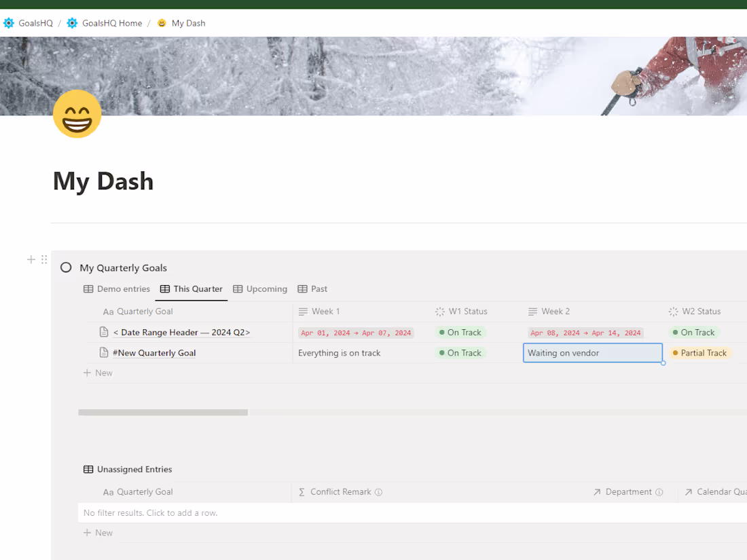Click the Waiting on vendor input cell

pyautogui.click(x=593, y=353)
